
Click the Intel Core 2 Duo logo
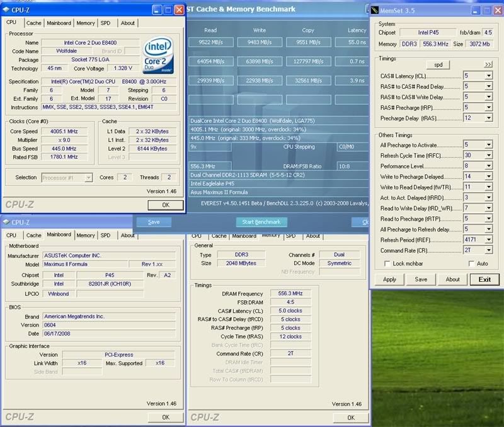[x=158, y=55]
